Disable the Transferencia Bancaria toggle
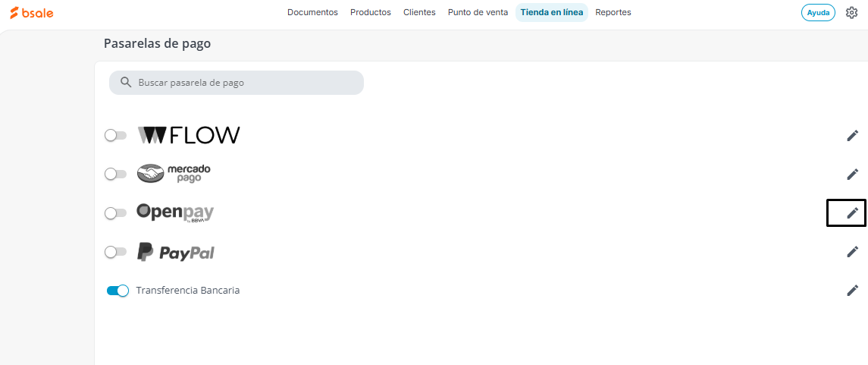Screen dimensions: 868x365 pos(118,290)
